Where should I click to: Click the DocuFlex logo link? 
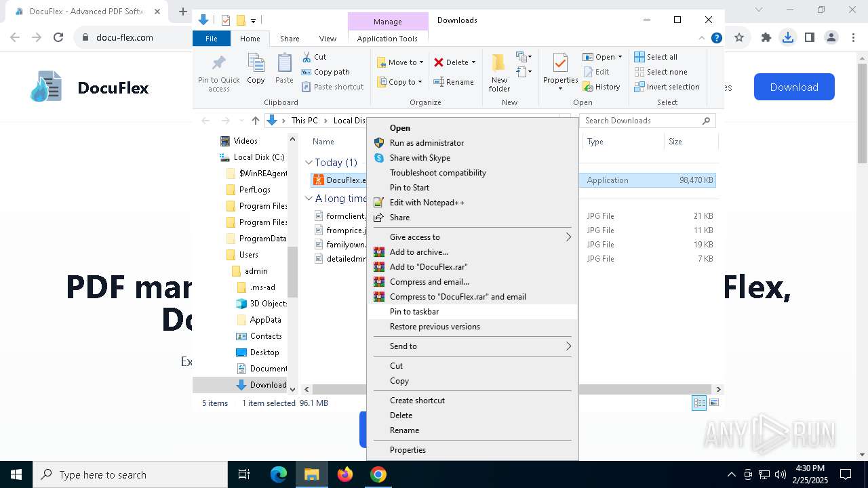tap(90, 87)
